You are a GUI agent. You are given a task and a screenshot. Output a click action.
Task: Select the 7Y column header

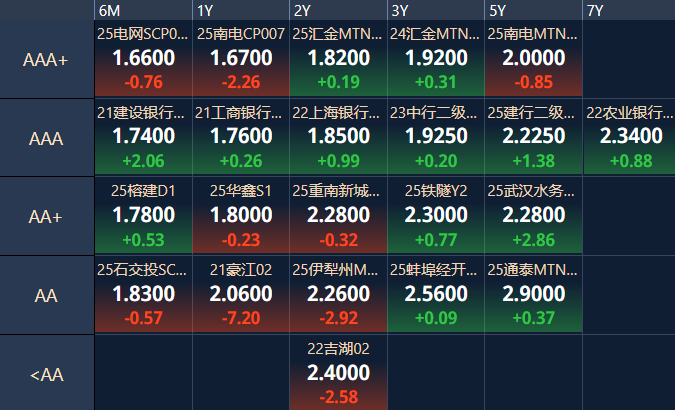point(629,10)
